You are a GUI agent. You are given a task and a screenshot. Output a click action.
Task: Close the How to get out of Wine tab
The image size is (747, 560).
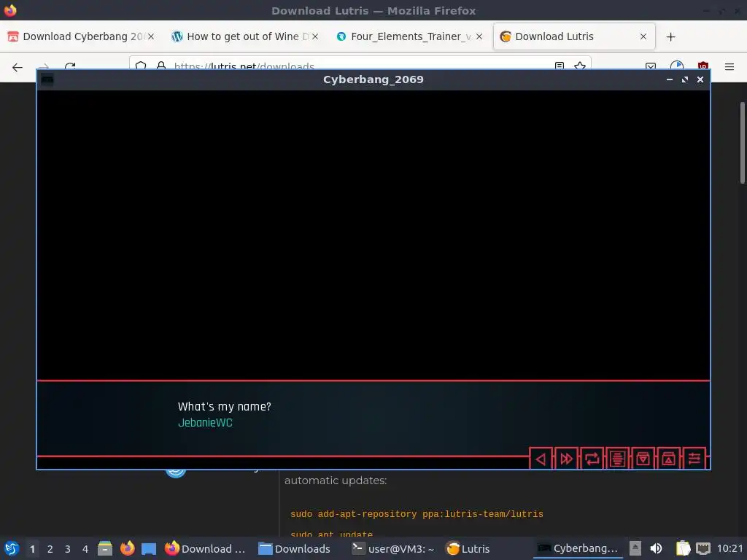click(x=315, y=36)
